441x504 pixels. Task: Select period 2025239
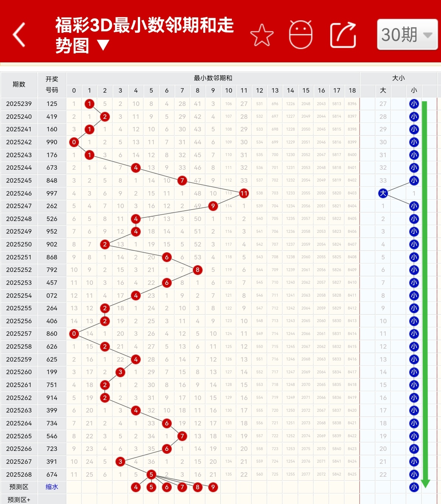19,104
